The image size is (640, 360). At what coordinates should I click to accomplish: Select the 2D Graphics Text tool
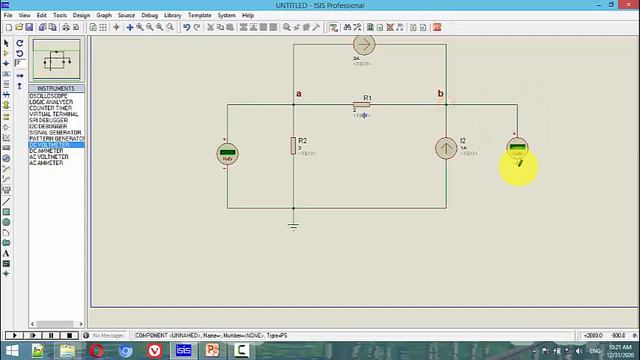pos(6,253)
